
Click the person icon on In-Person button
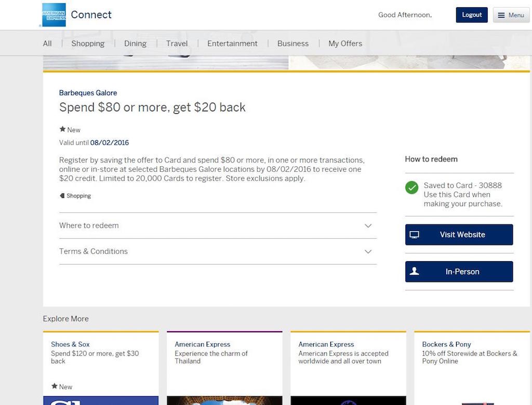click(414, 271)
